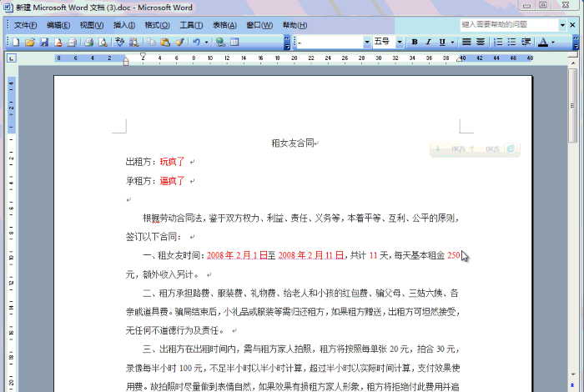This screenshot has width=584, height=392.
Task: Click the Permission restricted document icon
Action: (58, 42)
